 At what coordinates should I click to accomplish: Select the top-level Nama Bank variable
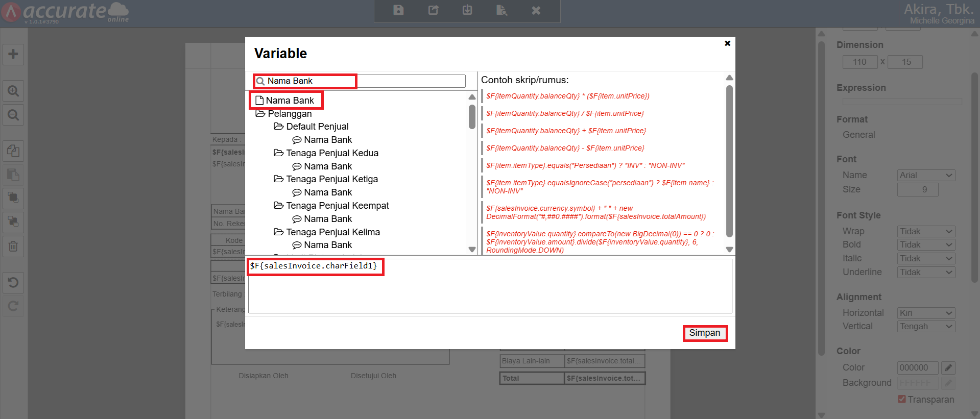[290, 101]
